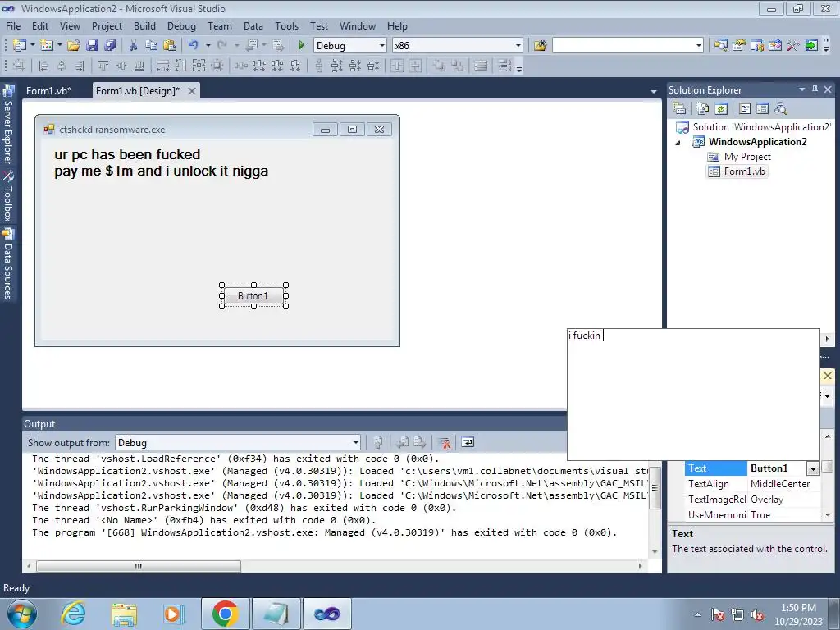The image size is (840, 630).
Task: Open the Server Explorer side tab
Action: click(8, 126)
